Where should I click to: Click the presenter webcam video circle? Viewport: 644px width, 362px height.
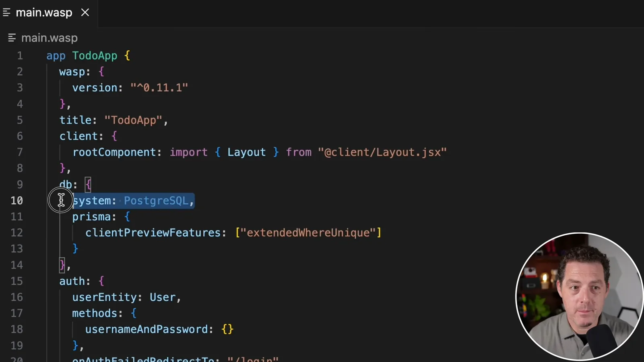[579, 296]
